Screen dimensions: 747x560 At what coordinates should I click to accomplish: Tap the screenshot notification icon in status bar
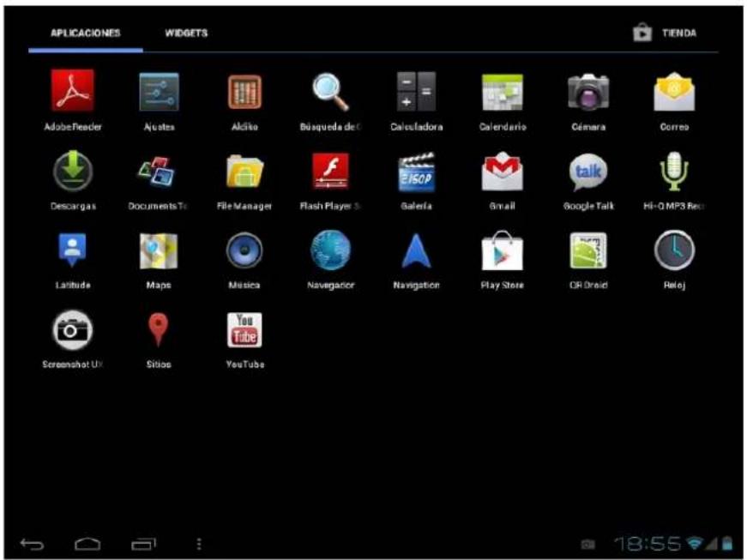click(x=587, y=544)
